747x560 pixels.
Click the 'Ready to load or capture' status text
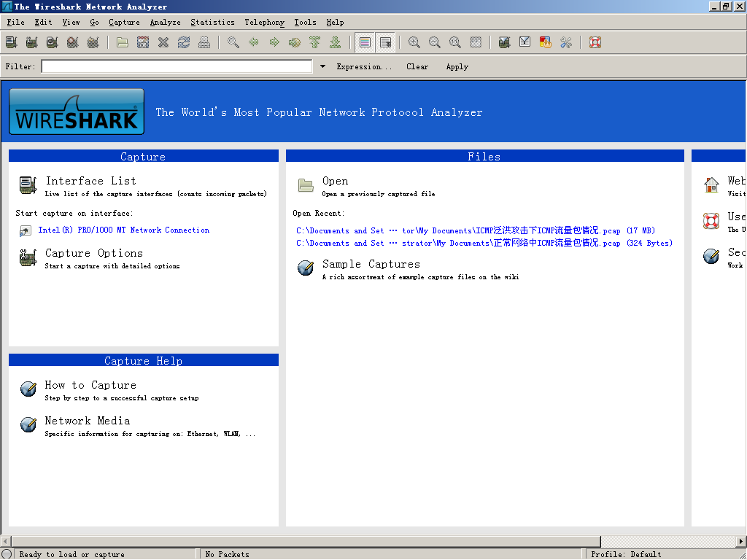72,555
